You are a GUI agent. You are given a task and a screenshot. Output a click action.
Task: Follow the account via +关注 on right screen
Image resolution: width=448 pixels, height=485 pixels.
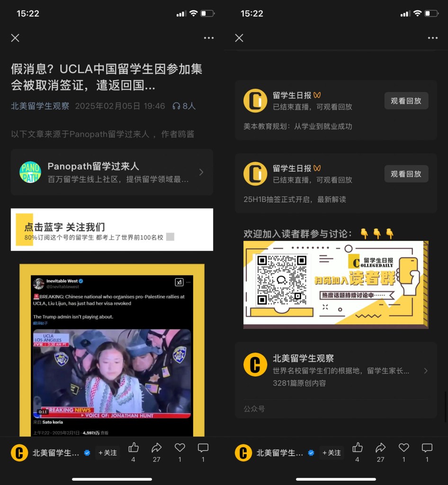coord(332,453)
